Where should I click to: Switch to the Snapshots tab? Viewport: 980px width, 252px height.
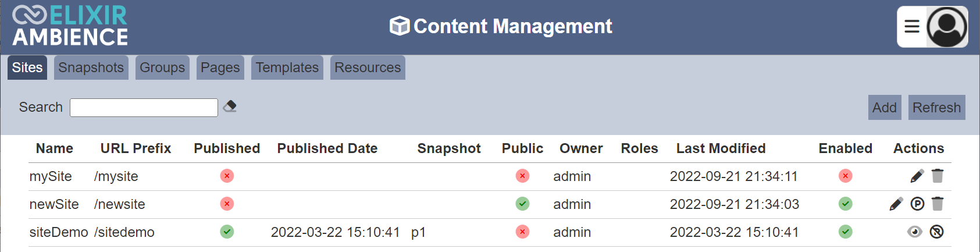point(91,68)
